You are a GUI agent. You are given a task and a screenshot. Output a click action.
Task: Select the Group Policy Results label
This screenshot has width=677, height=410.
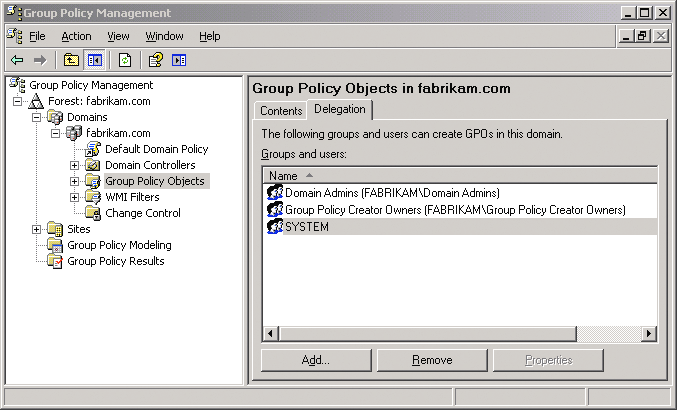tap(116, 261)
